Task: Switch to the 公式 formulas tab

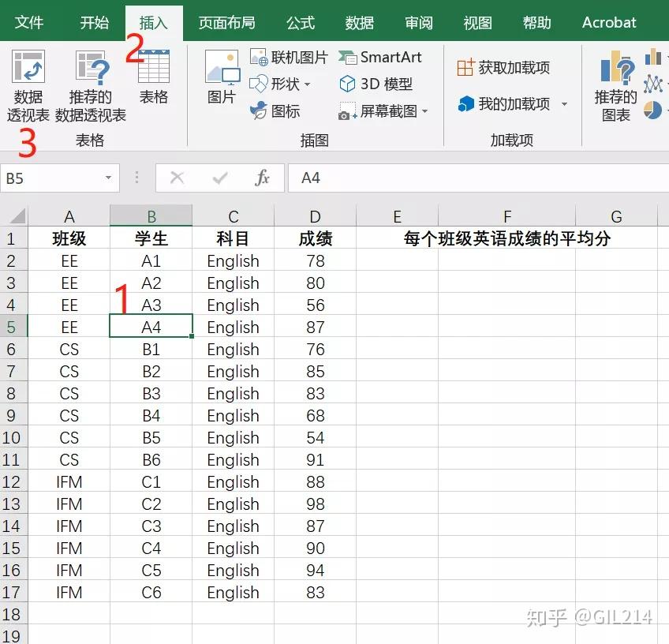Action: click(x=301, y=23)
